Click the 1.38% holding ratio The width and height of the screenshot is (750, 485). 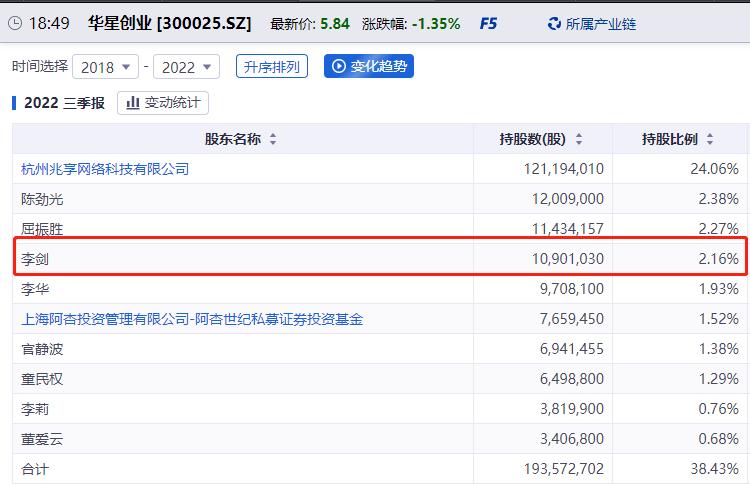tap(718, 349)
